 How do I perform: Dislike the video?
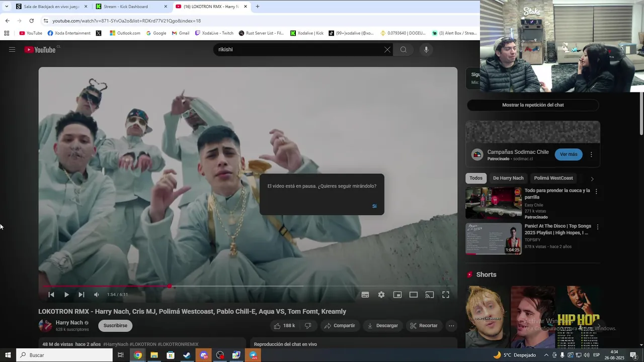point(308,326)
